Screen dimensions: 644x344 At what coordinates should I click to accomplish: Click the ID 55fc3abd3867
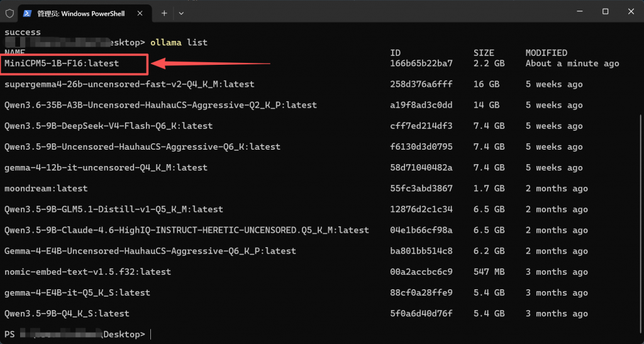tap(421, 189)
